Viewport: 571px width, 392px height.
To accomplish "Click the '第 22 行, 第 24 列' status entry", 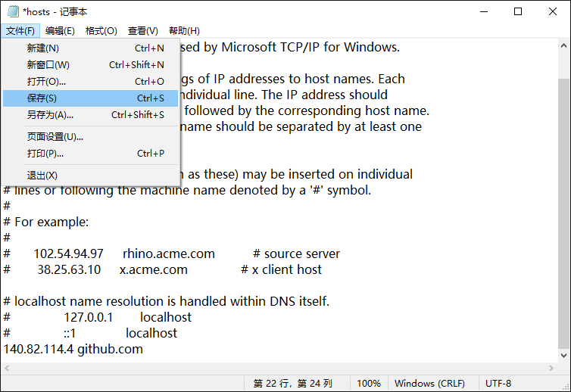I will click(x=293, y=384).
